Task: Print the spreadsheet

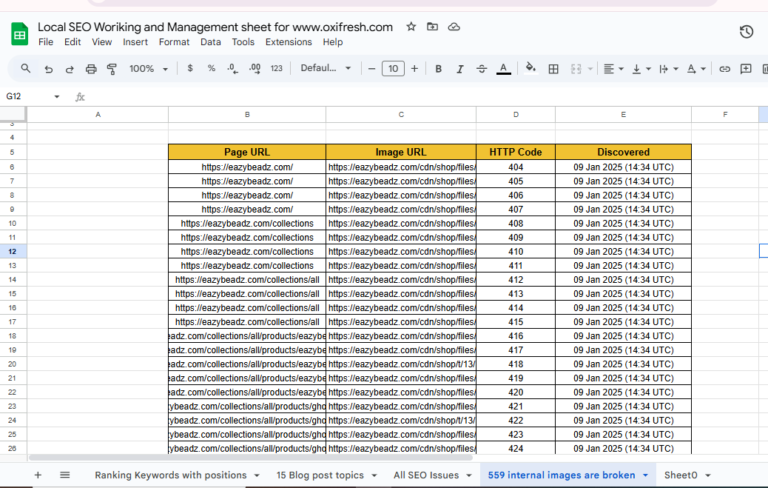Action: pyautogui.click(x=91, y=69)
